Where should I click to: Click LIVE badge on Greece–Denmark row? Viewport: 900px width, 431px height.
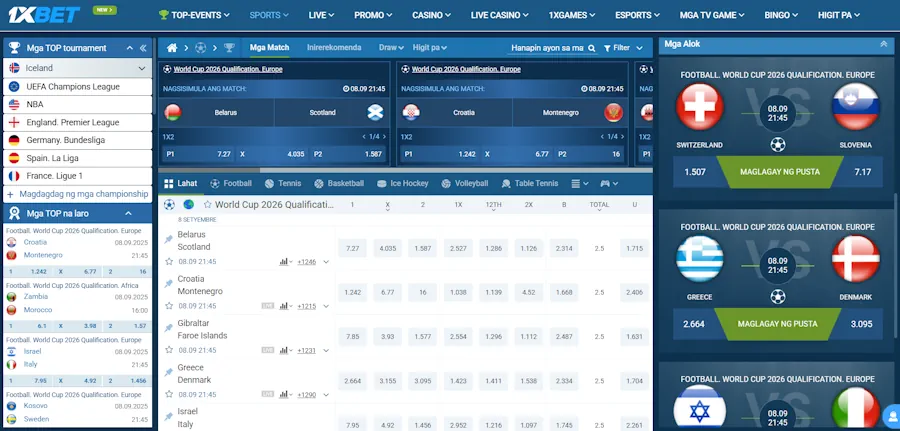[x=267, y=394]
